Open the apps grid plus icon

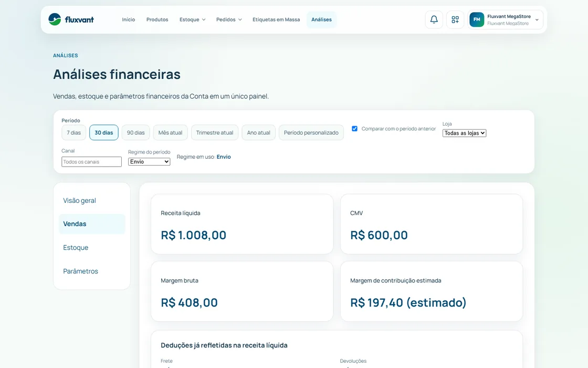coord(455,19)
